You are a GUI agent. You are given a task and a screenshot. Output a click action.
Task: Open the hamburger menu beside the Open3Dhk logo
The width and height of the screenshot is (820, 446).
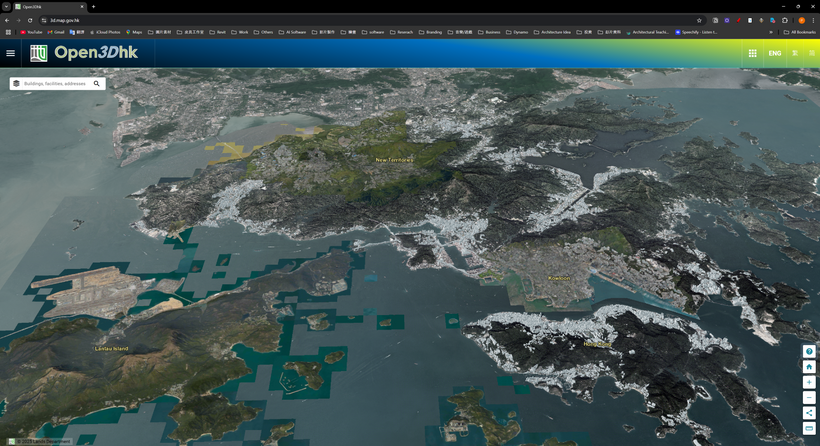10,53
